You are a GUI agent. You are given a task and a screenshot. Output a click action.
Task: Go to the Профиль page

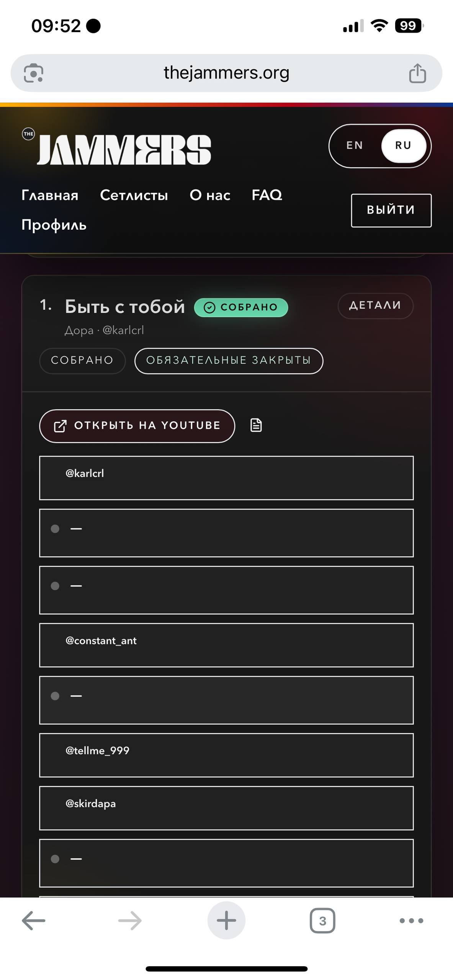coord(54,225)
